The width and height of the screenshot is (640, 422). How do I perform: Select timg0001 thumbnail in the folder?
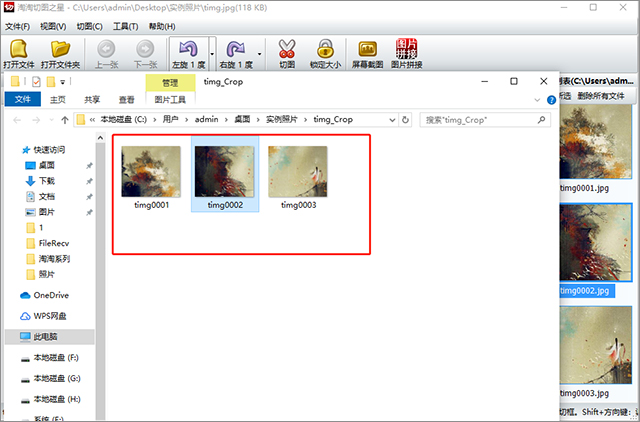pos(152,177)
